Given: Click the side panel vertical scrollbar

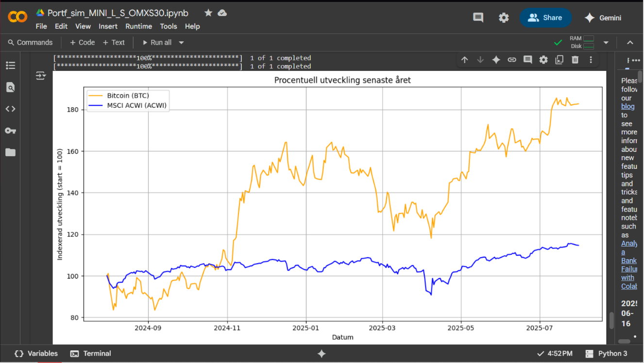Looking at the screenshot, I should pyautogui.click(x=640, y=77).
